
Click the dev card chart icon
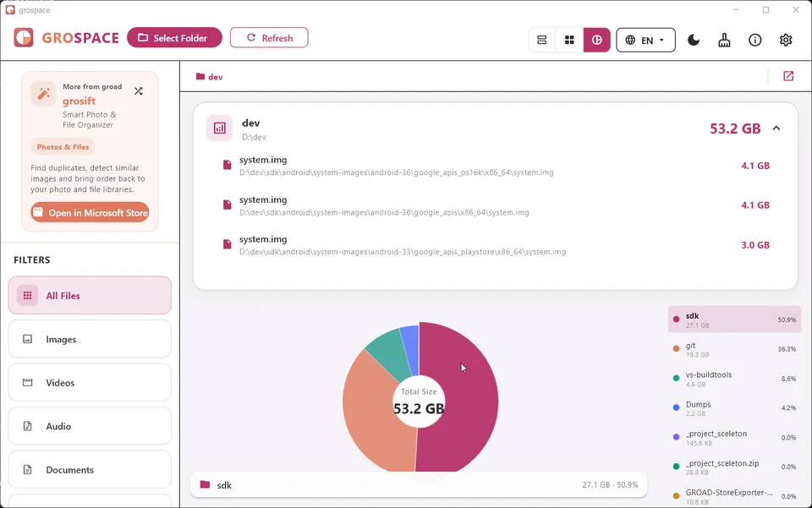click(220, 128)
